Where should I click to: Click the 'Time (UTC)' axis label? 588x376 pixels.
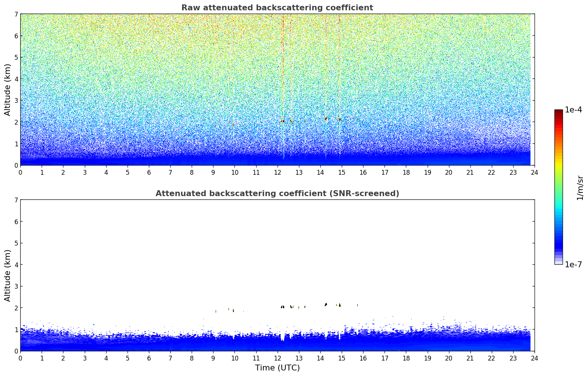[277, 368]
